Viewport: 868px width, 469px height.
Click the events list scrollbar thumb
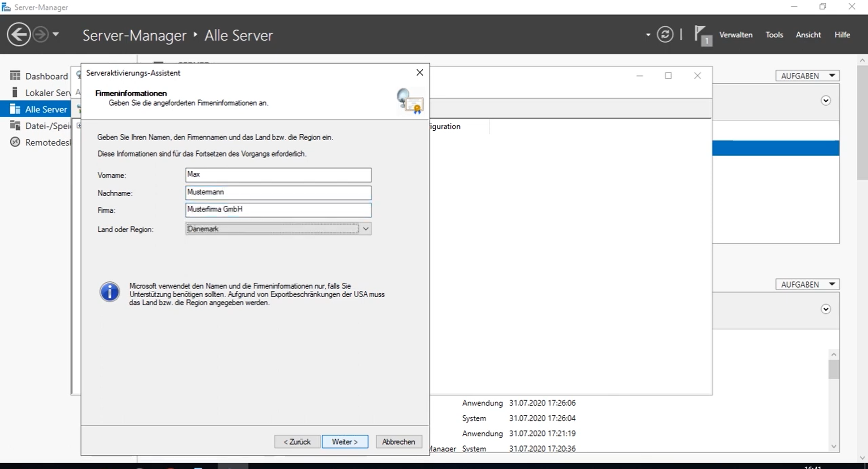834,370
